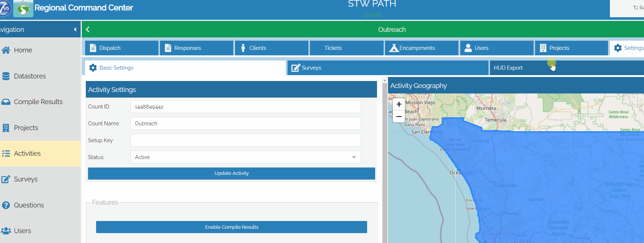The height and width of the screenshot is (243, 644).
Task: Open the HUD Export tab
Action: pos(508,68)
